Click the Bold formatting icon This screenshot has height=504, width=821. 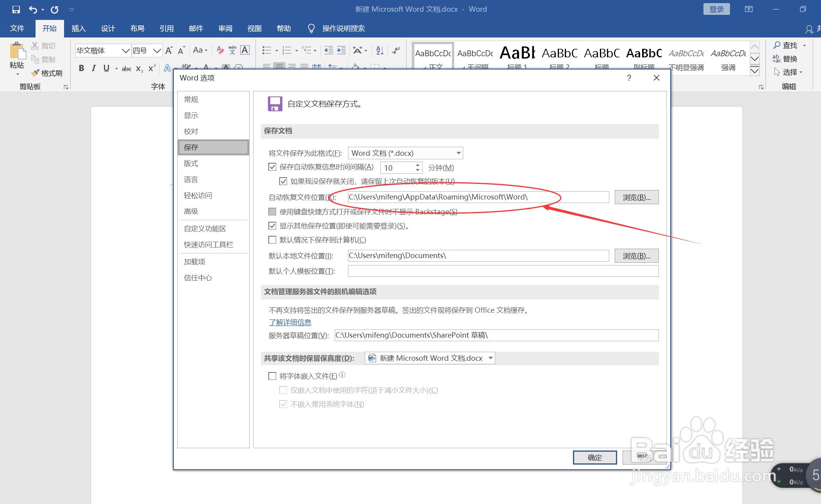81,68
